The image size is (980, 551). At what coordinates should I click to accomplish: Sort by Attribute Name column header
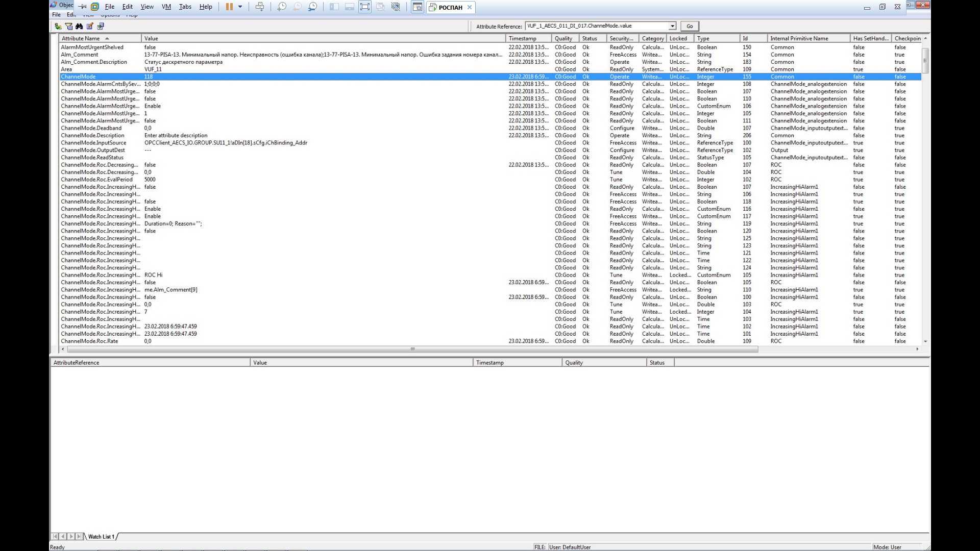pos(82,38)
